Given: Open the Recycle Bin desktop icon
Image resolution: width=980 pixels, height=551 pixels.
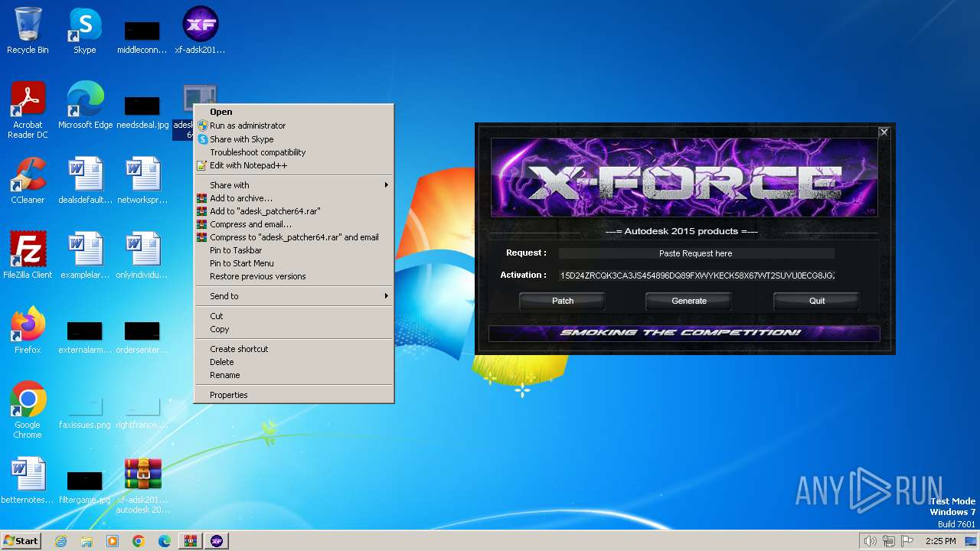Looking at the screenshot, I should pyautogui.click(x=28, y=31).
